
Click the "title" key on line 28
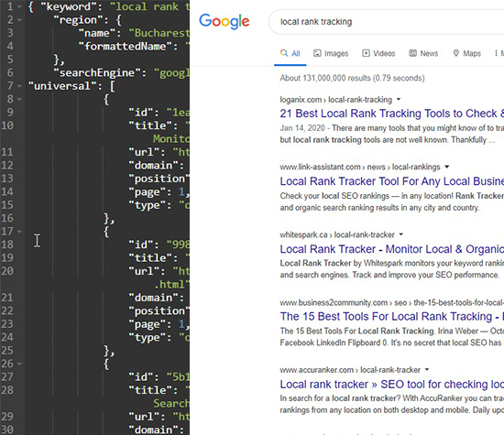point(150,390)
